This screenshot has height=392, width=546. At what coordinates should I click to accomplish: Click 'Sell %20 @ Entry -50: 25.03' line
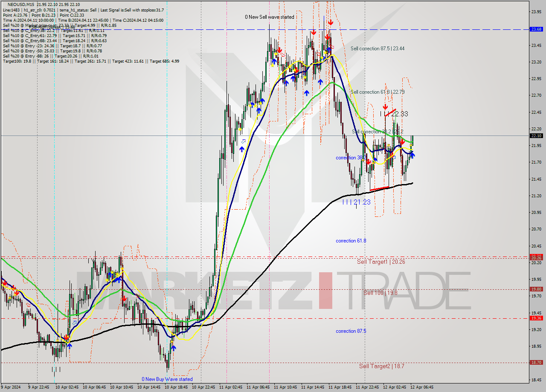(52, 51)
